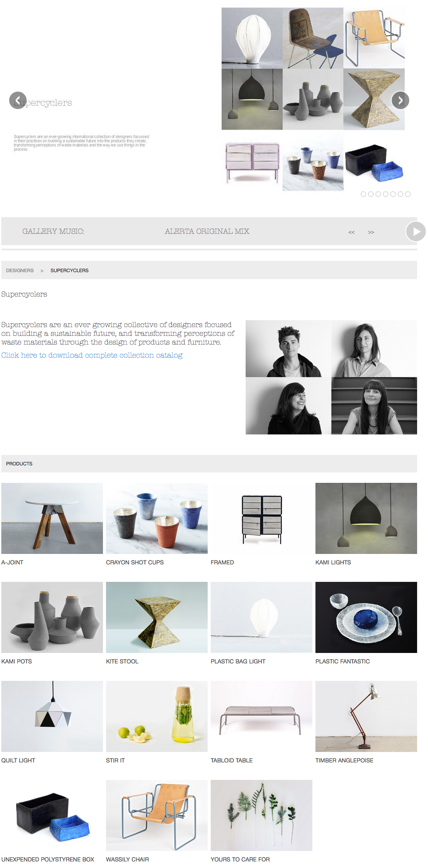This screenshot has width=428, height=868.
Task: Open the Plastic Fantastic product image
Action: coord(366,617)
